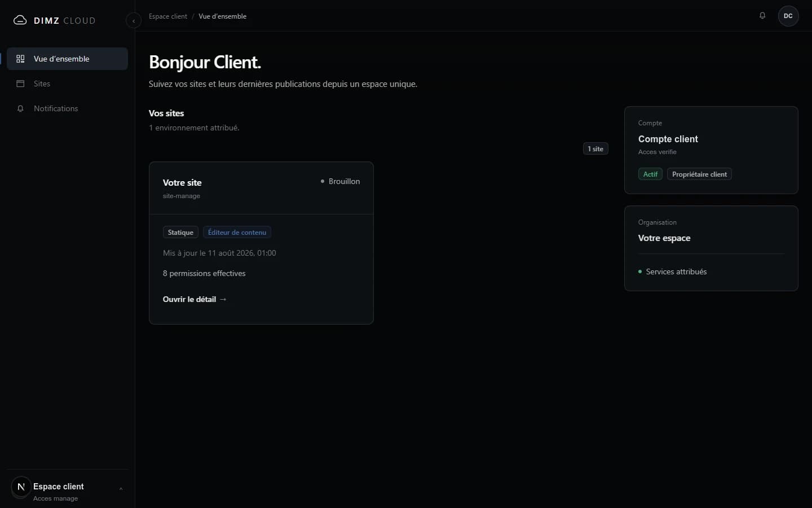The image size is (812, 508).
Task: Click the Vos sites section heading
Action: pos(166,113)
